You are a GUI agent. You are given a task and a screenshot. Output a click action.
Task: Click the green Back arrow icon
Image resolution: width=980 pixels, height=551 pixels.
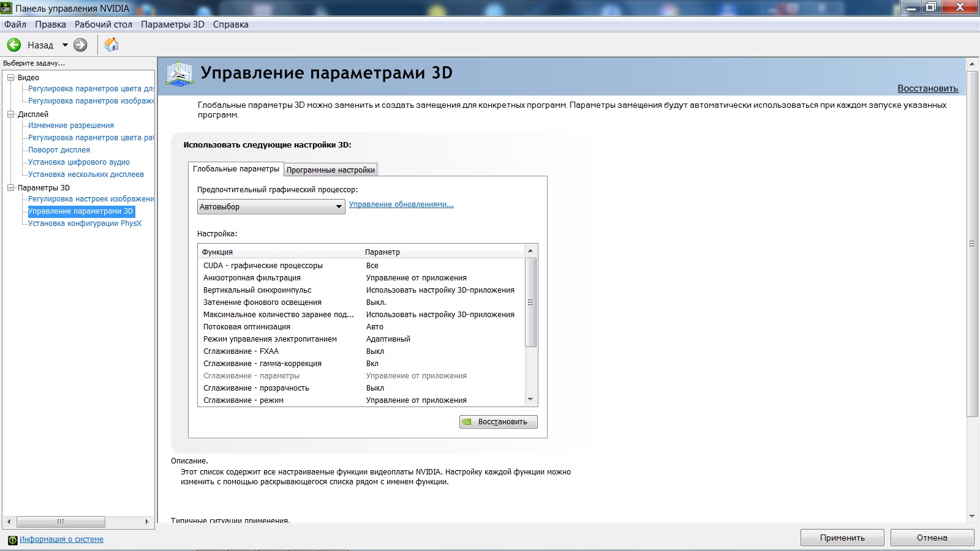tap(14, 45)
